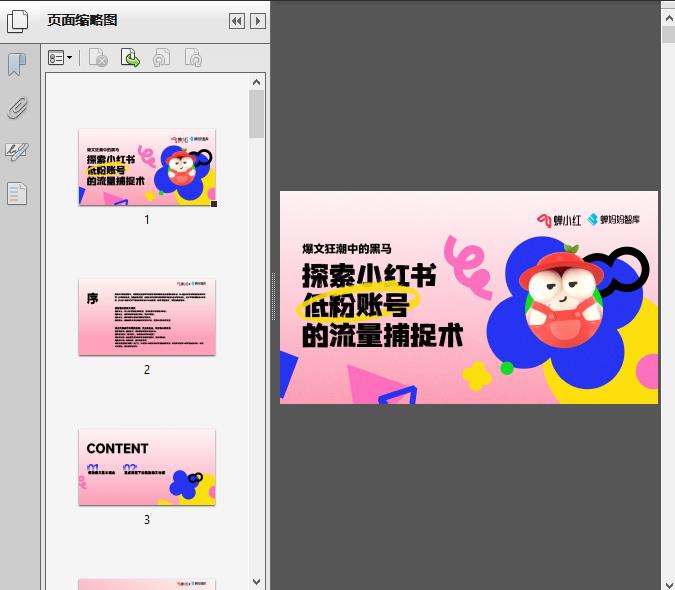Image resolution: width=675 pixels, height=590 pixels.
Task: Click the right arrow button in the panel header
Action: click(x=258, y=21)
